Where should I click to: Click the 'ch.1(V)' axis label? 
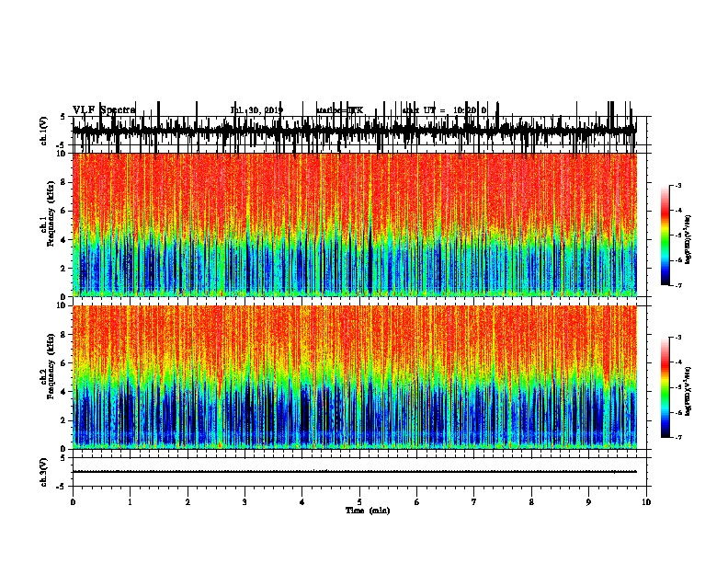pyautogui.click(x=43, y=131)
